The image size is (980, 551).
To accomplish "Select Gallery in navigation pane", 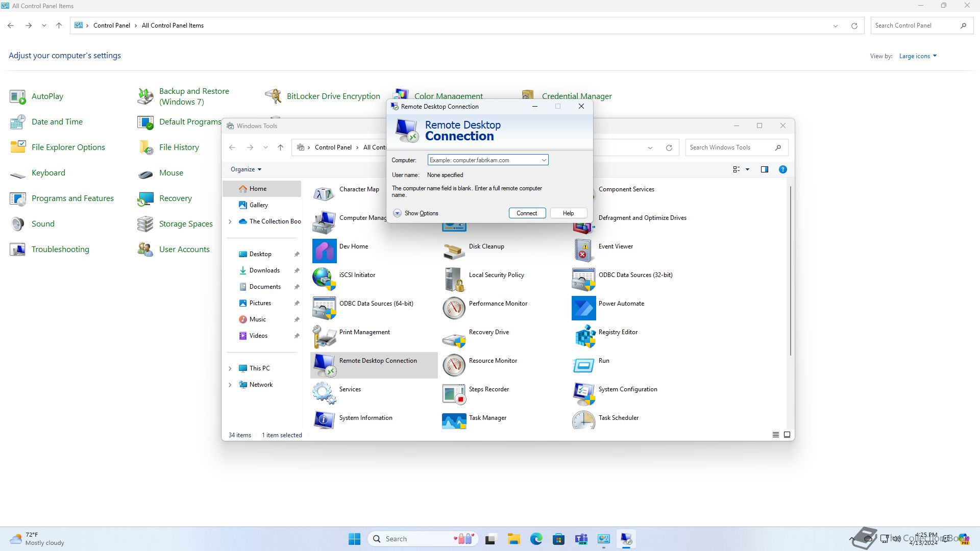I will click(262, 205).
